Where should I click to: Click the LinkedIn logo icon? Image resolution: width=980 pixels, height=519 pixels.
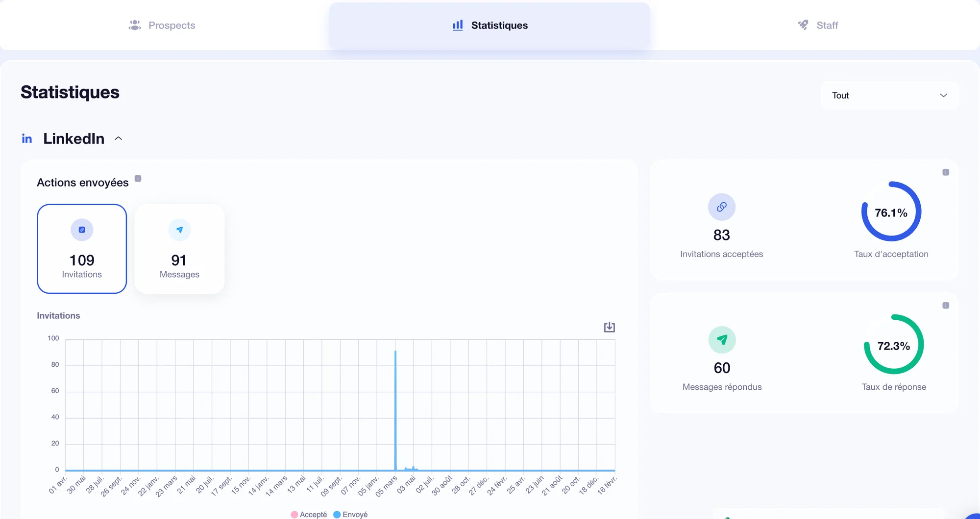click(x=27, y=139)
